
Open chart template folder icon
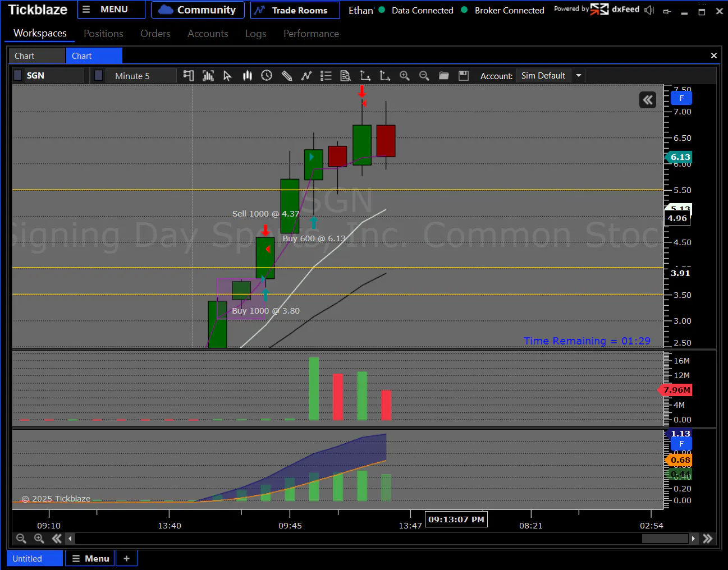(444, 76)
